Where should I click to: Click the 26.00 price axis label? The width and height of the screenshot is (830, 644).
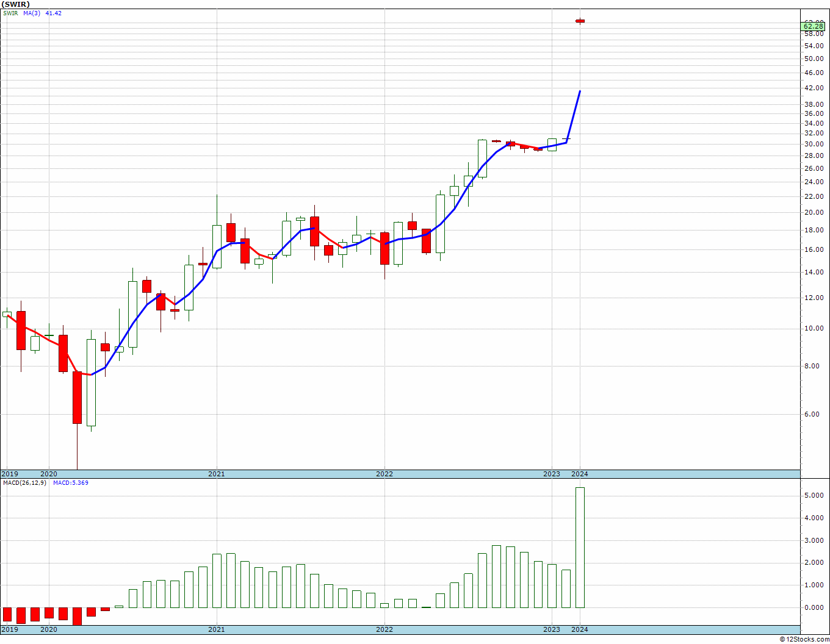(814, 168)
